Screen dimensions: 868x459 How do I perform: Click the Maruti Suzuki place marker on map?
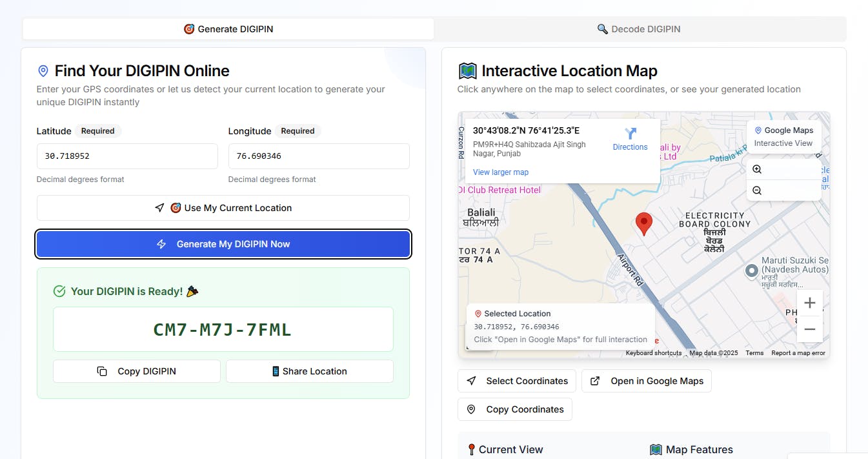(x=751, y=271)
